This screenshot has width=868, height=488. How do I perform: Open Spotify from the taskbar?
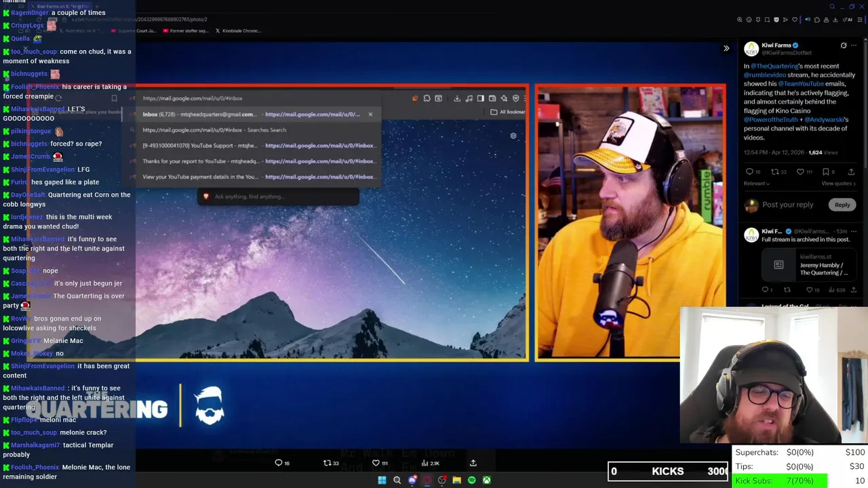point(472,480)
